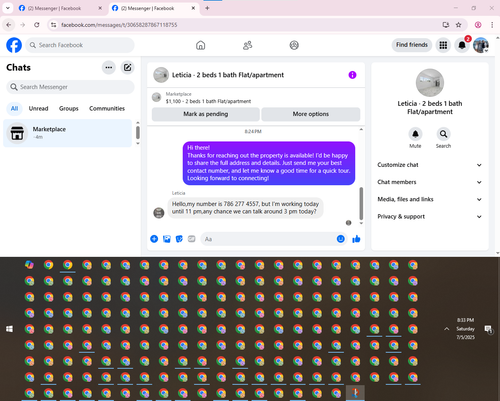Screen dimensions: 500x401
Task: Expand Privacy & support section
Action: (x=430, y=217)
